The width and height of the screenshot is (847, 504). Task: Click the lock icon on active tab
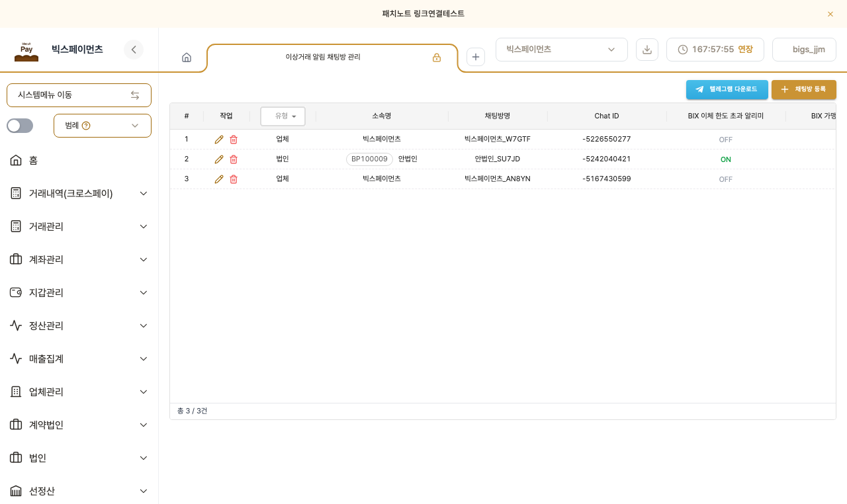tap(437, 58)
